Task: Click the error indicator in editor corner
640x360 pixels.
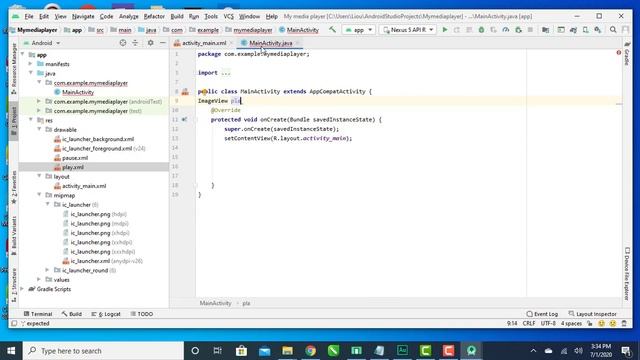Action: [x=619, y=53]
